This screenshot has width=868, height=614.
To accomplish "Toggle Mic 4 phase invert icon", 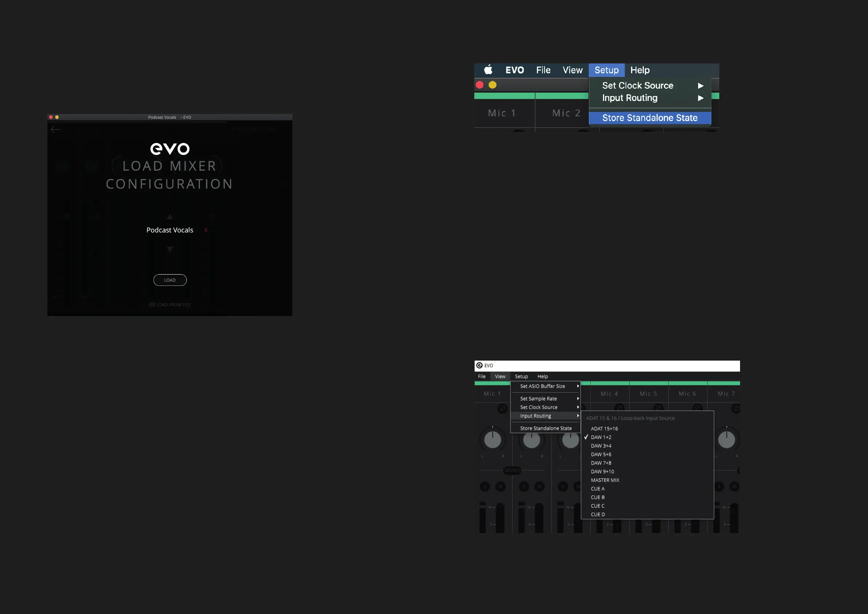I will [619, 408].
